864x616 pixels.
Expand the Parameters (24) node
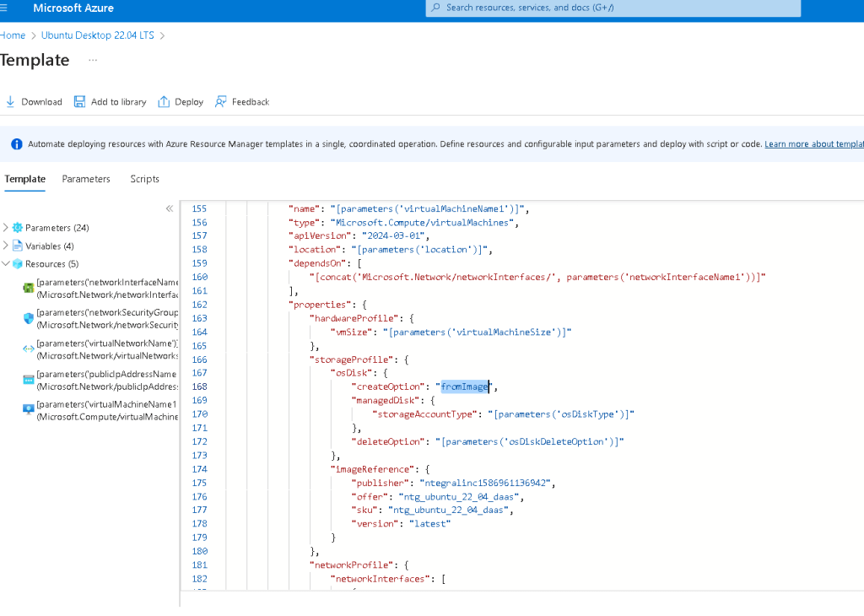6,227
